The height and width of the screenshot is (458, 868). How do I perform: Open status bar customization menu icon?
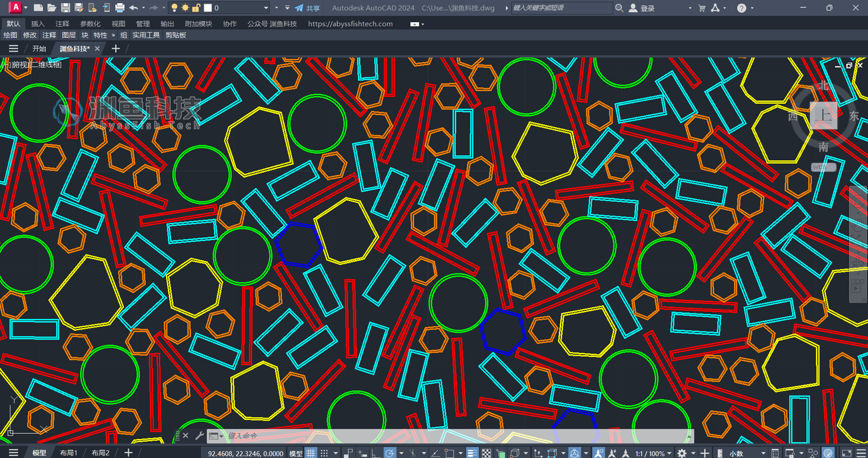click(x=861, y=453)
